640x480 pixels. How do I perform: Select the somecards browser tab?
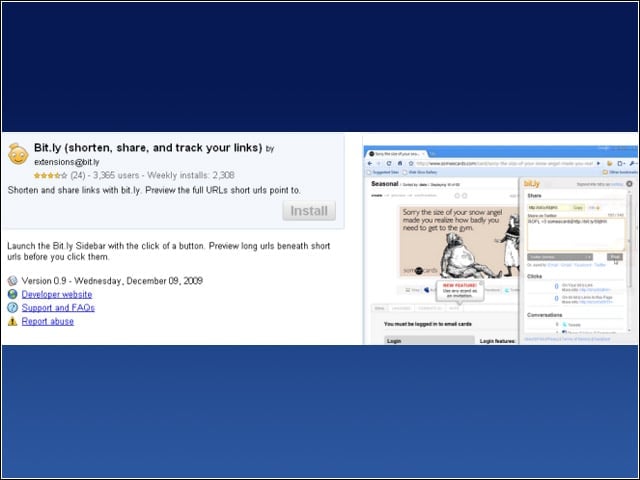396,154
